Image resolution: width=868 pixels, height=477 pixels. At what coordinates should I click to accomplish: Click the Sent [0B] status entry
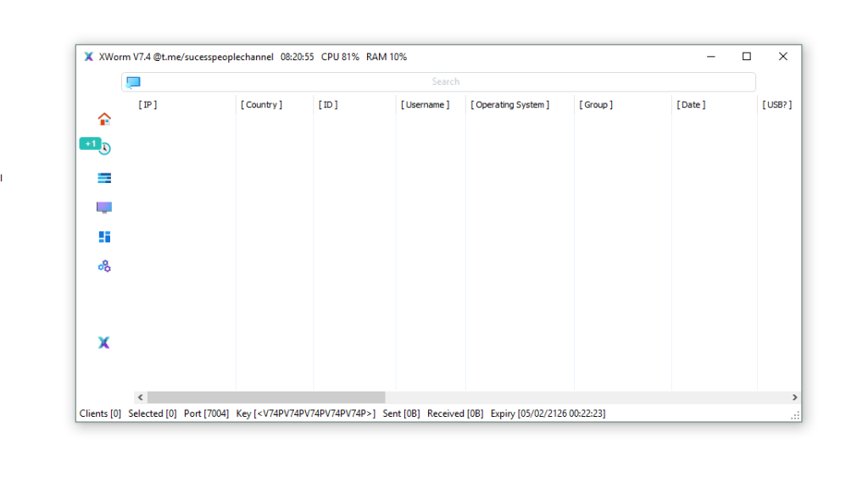tap(401, 413)
